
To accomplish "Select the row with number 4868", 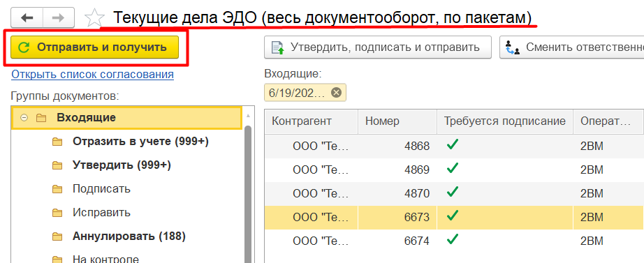I will 454,146.
